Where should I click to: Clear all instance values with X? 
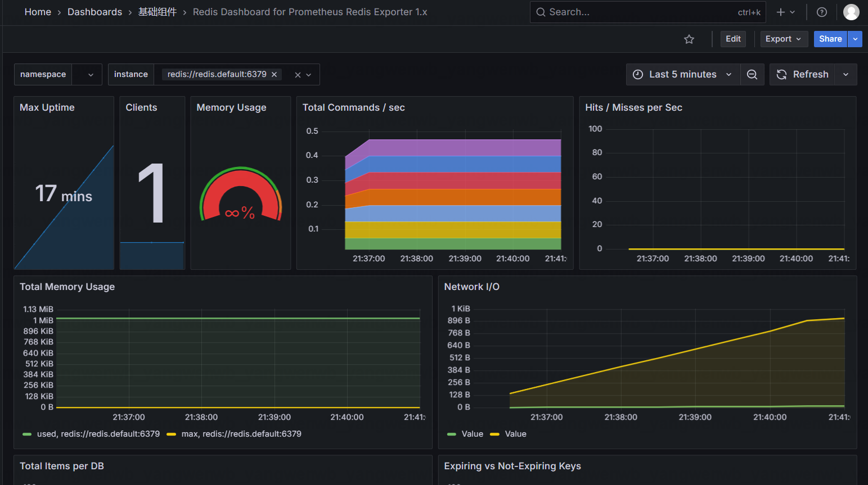[298, 75]
